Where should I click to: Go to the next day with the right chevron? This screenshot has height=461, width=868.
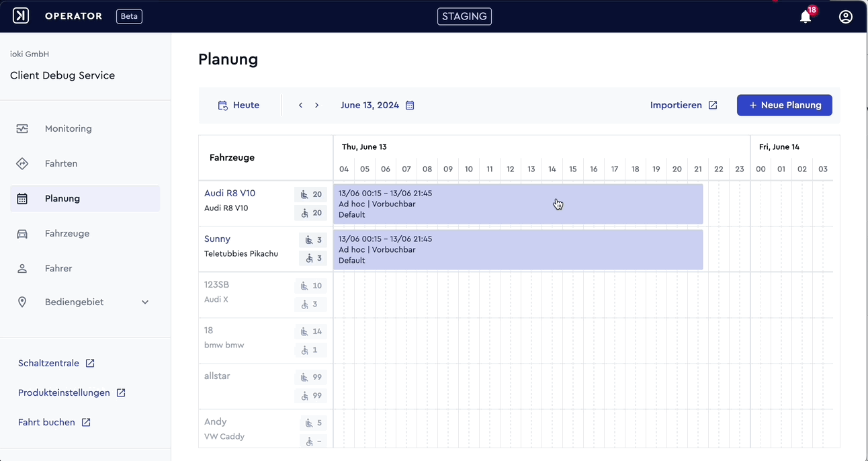(317, 106)
